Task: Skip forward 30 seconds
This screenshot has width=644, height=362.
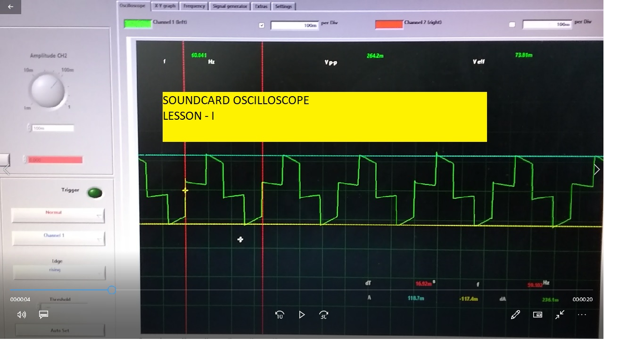Action: pyautogui.click(x=323, y=314)
